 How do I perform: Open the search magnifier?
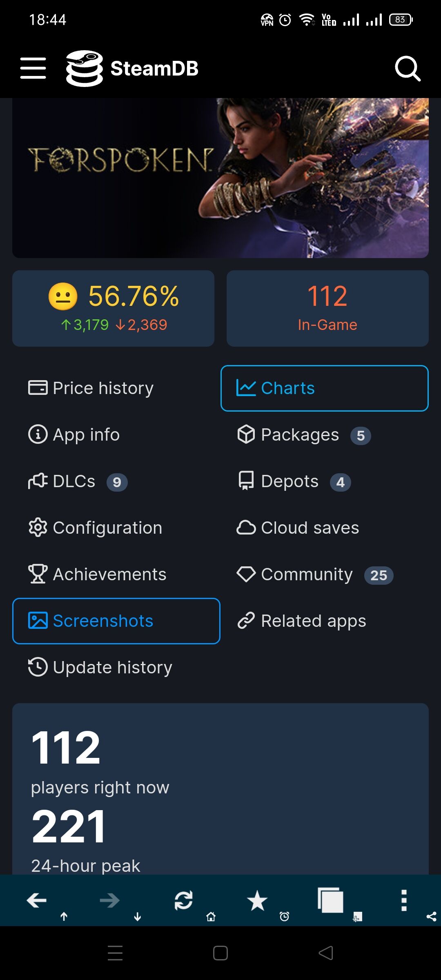[x=408, y=68]
